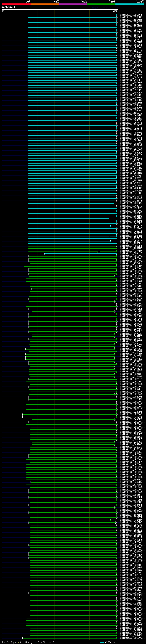Screen dimensions: 146x644
Task: Click the arrowhead ending the B4LXG6 alignment
Action: [x=115, y=311]
